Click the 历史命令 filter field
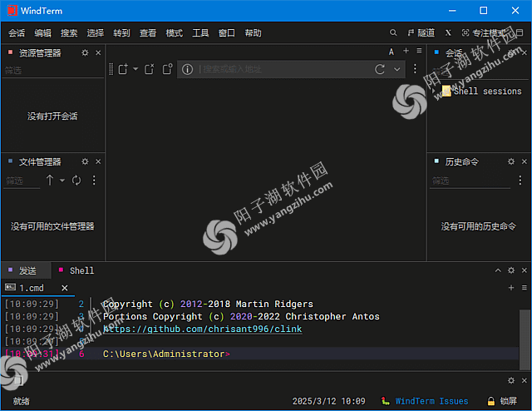The width and height of the screenshot is (532, 411). coord(470,181)
